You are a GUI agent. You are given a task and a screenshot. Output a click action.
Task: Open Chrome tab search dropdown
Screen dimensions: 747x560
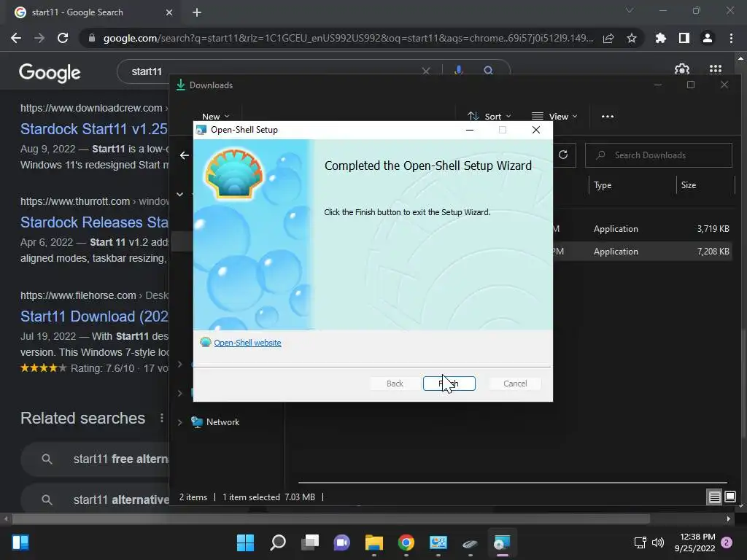tap(630, 10)
